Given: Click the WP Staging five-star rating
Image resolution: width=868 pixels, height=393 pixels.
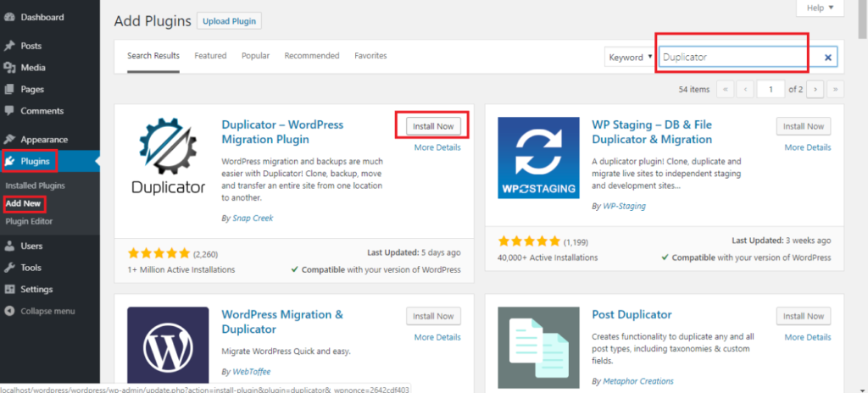Looking at the screenshot, I should tap(529, 241).
